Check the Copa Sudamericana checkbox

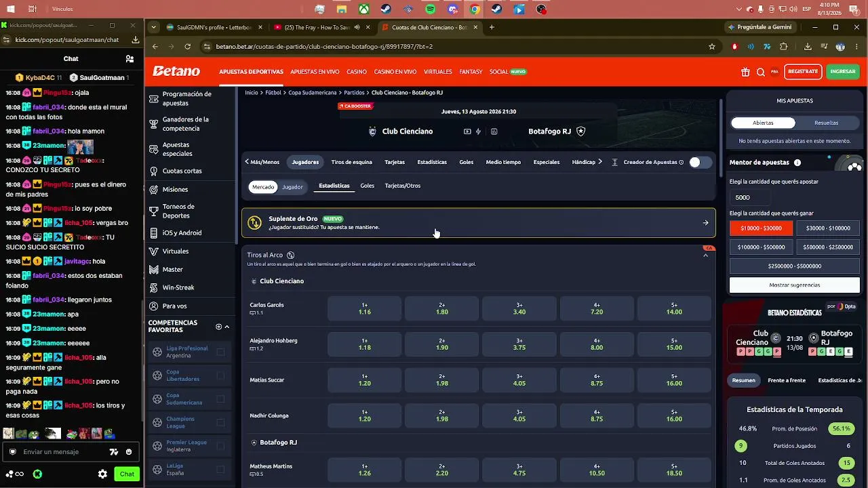[220, 399]
